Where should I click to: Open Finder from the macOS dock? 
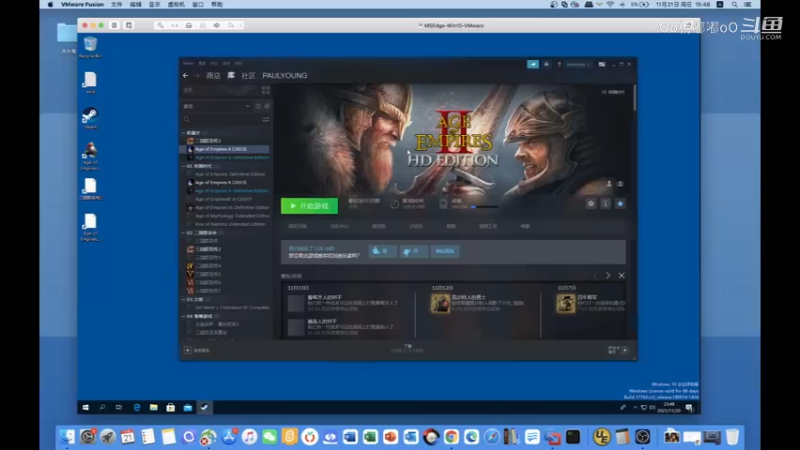(x=67, y=437)
